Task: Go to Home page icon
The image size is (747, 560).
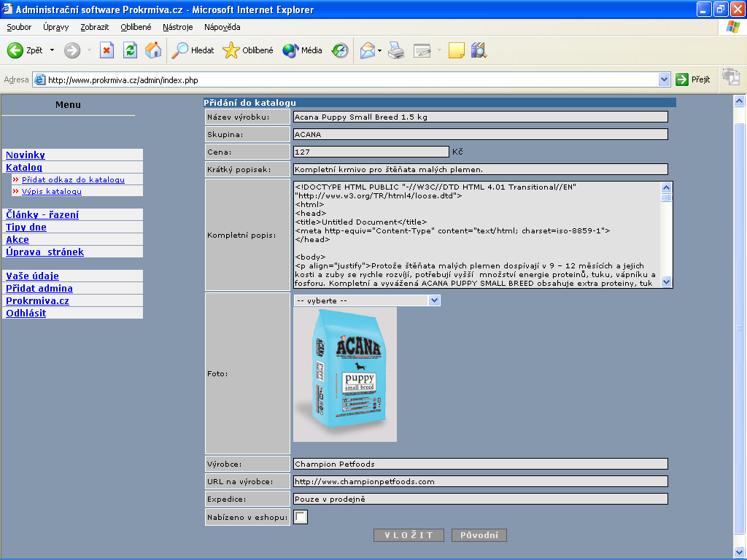Action: tap(153, 50)
